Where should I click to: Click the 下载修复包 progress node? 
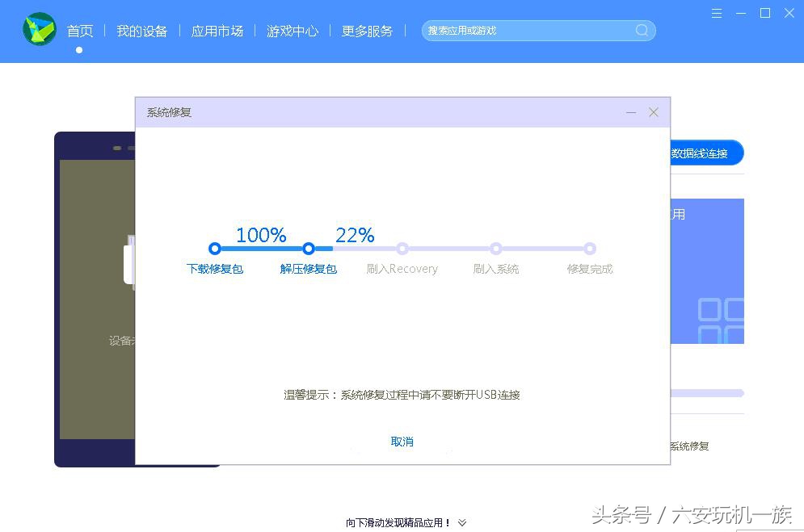214,249
